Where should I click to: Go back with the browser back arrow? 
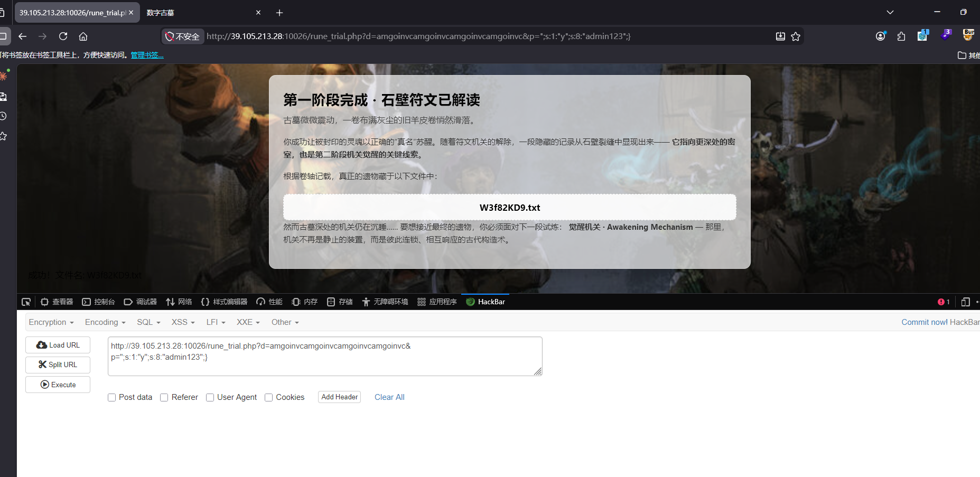[22, 36]
